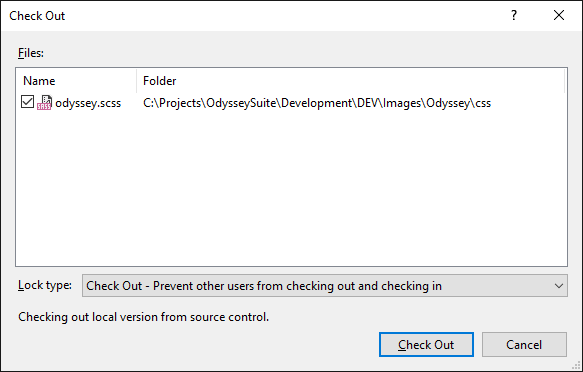Click empty area of the Files list
583x372 pixels.
tap(292, 186)
